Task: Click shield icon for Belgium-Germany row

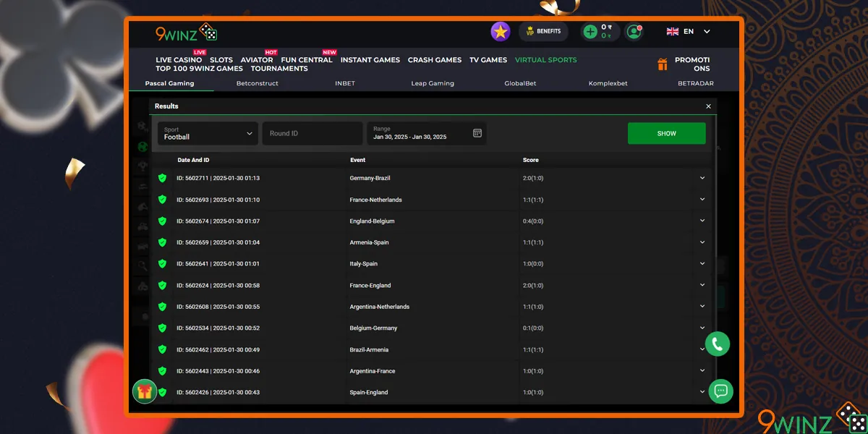Action: click(162, 328)
